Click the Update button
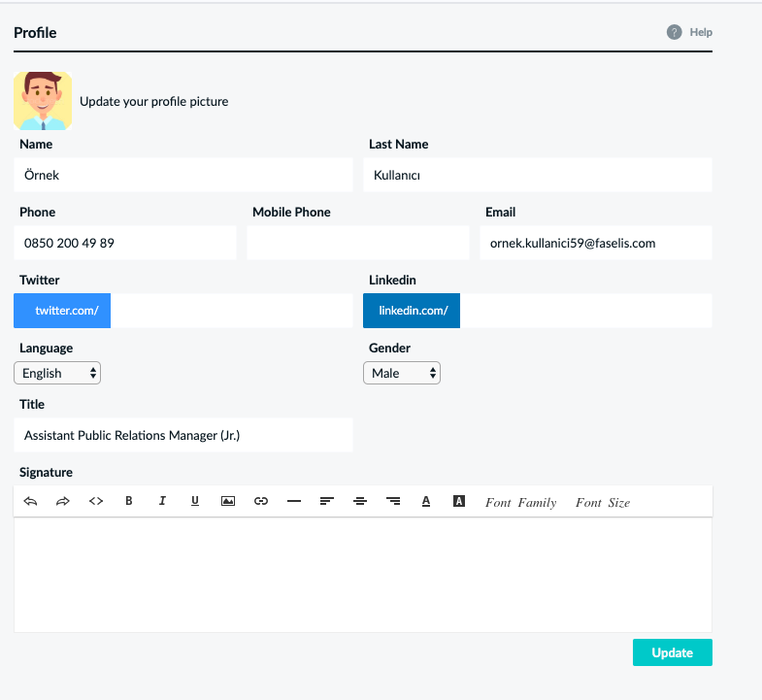Screen dimensions: 762x700 click(x=672, y=652)
